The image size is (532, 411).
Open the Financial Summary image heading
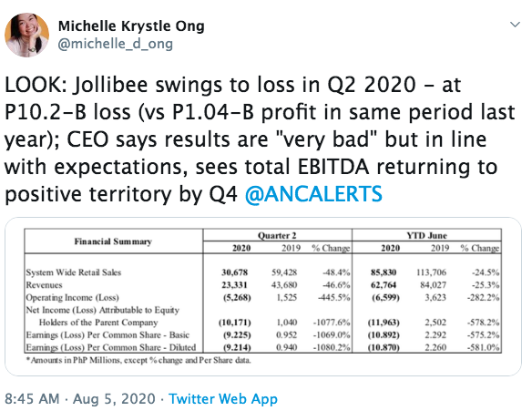coord(113,241)
